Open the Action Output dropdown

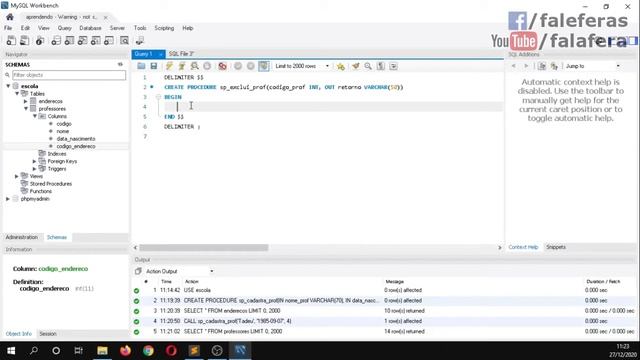point(179,271)
